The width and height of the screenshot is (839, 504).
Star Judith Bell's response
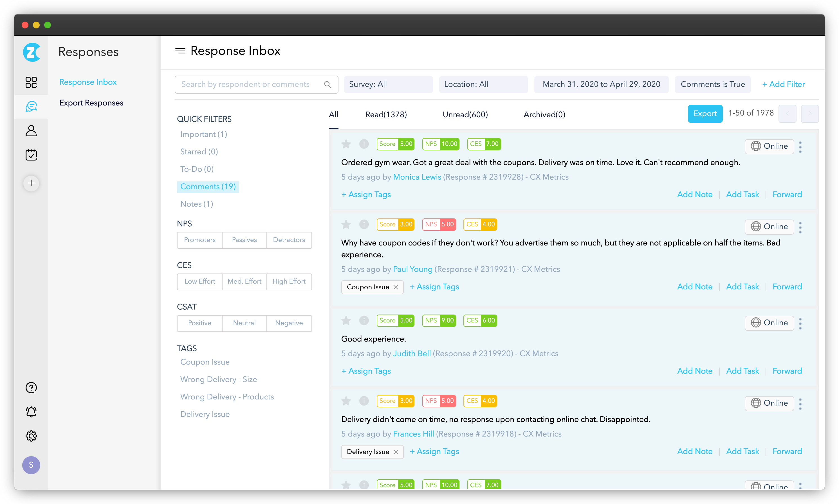point(346,321)
